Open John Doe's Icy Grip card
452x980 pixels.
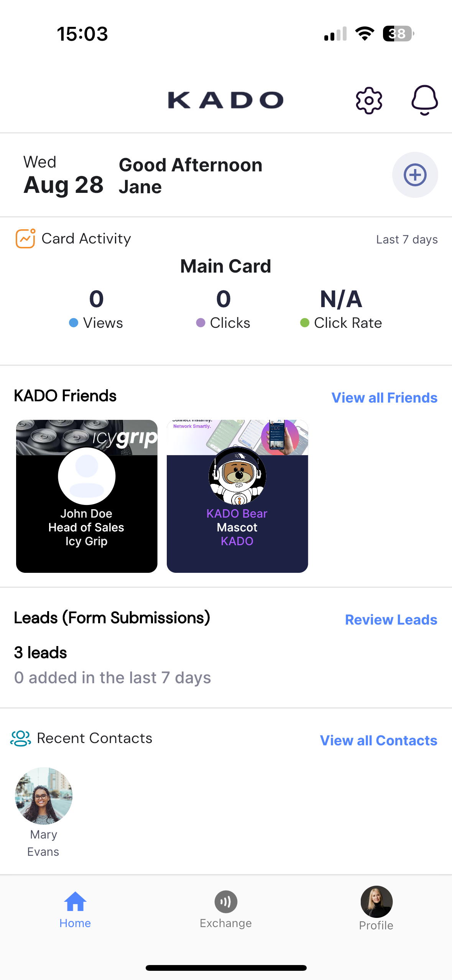tap(87, 496)
